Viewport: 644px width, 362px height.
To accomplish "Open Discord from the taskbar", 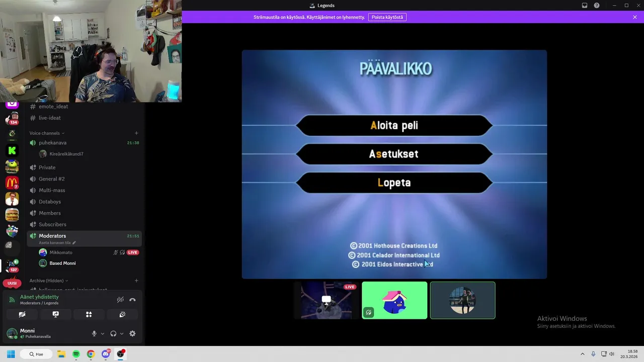I will pyautogui.click(x=106, y=354).
